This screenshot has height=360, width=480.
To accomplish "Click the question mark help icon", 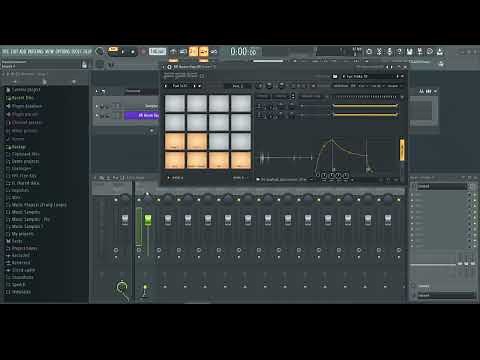I will (399, 52).
